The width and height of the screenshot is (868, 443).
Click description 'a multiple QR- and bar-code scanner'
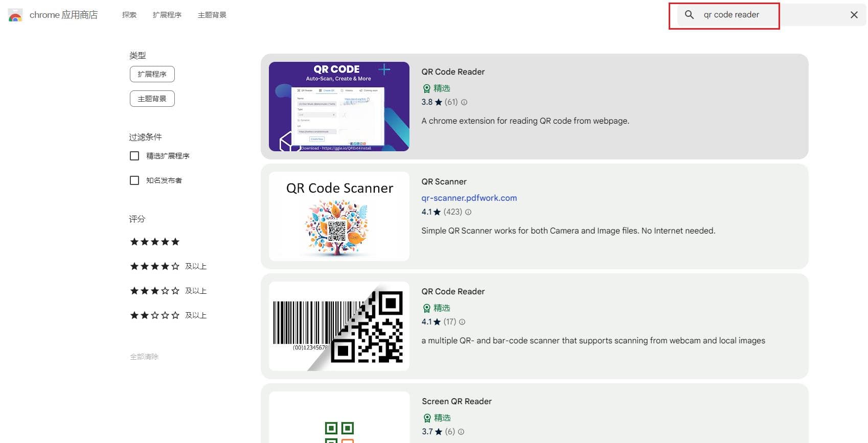593,341
